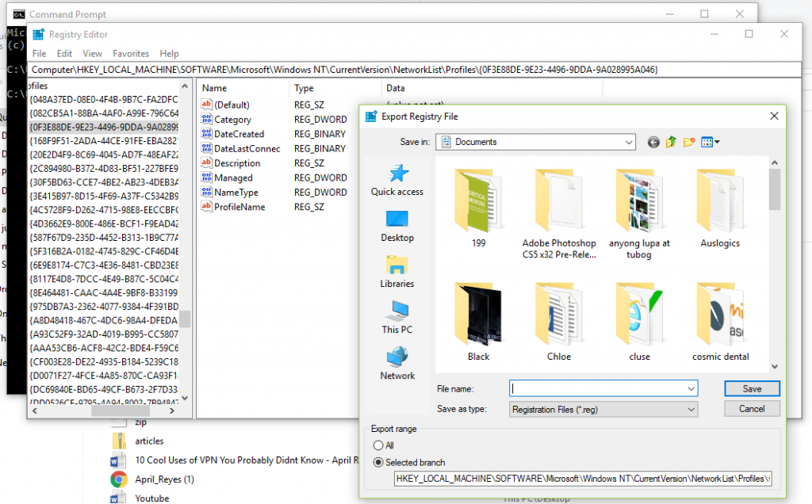
Task: Select the DateCreated registry value
Action: pos(239,134)
